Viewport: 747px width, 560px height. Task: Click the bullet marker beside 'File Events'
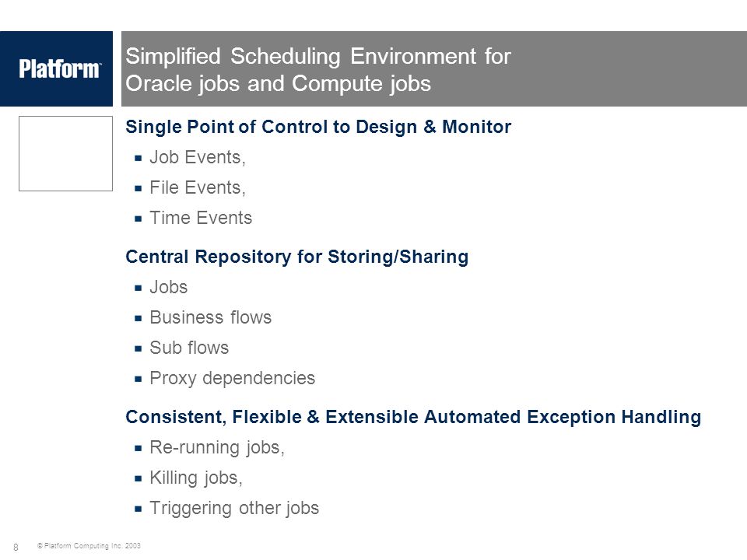139,188
